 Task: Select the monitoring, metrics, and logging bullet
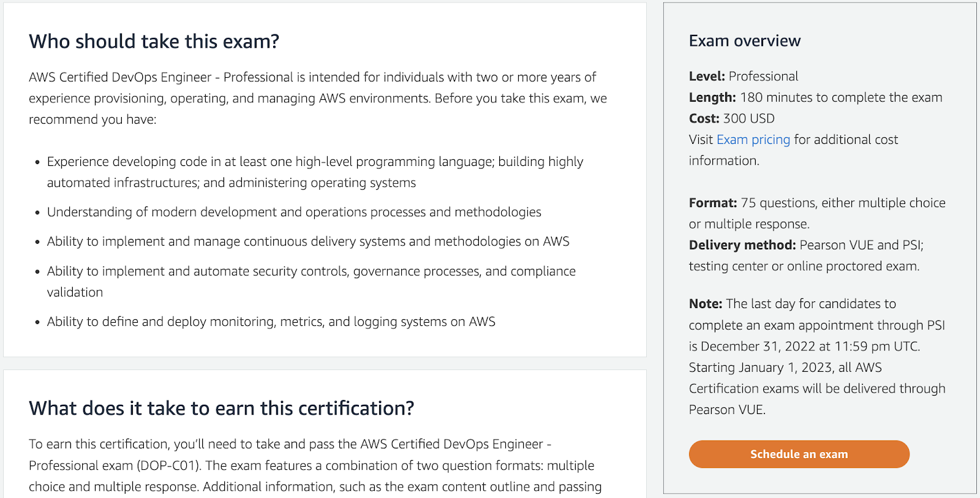[271, 322]
